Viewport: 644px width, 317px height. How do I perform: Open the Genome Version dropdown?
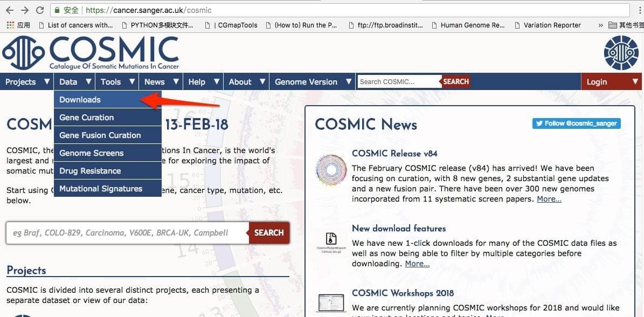(313, 82)
